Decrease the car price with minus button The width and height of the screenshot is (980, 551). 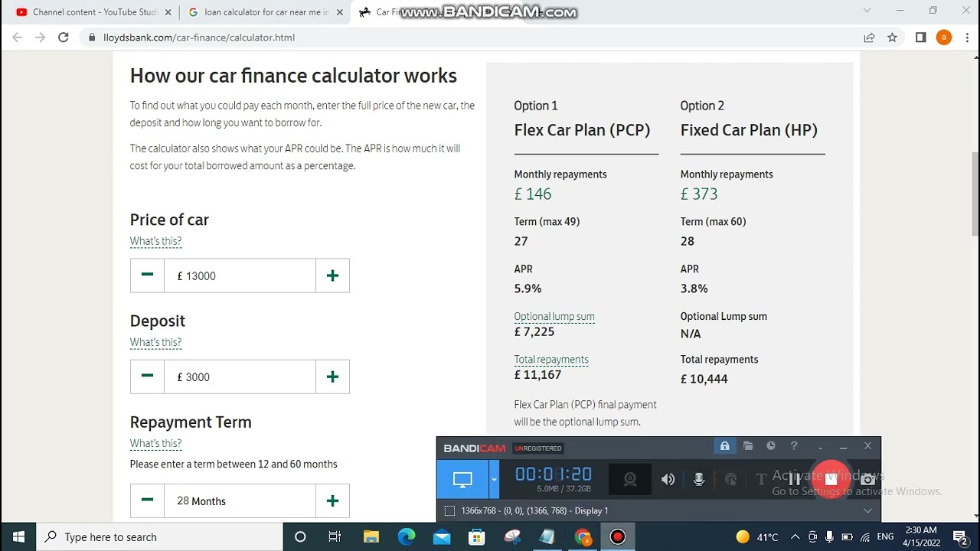147,275
